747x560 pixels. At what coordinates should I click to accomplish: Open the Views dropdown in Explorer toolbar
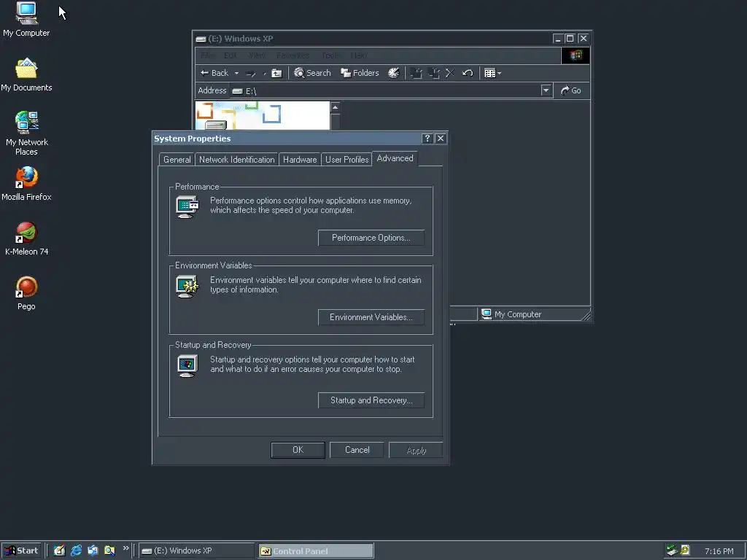coord(492,73)
